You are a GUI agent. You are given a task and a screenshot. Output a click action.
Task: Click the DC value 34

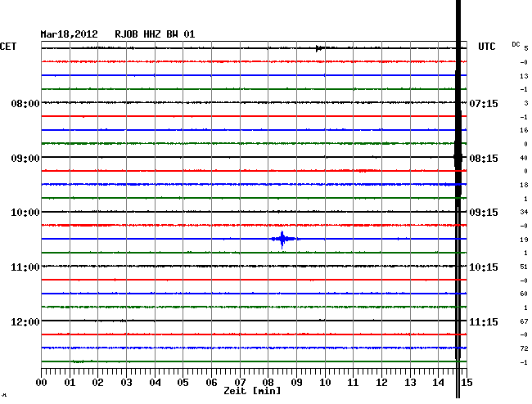pyautogui.click(x=524, y=212)
